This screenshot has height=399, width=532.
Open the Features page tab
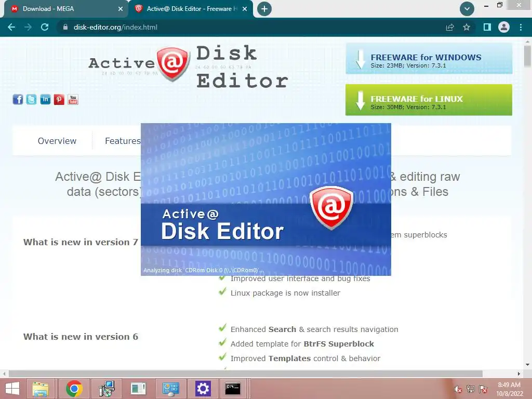[x=123, y=141]
